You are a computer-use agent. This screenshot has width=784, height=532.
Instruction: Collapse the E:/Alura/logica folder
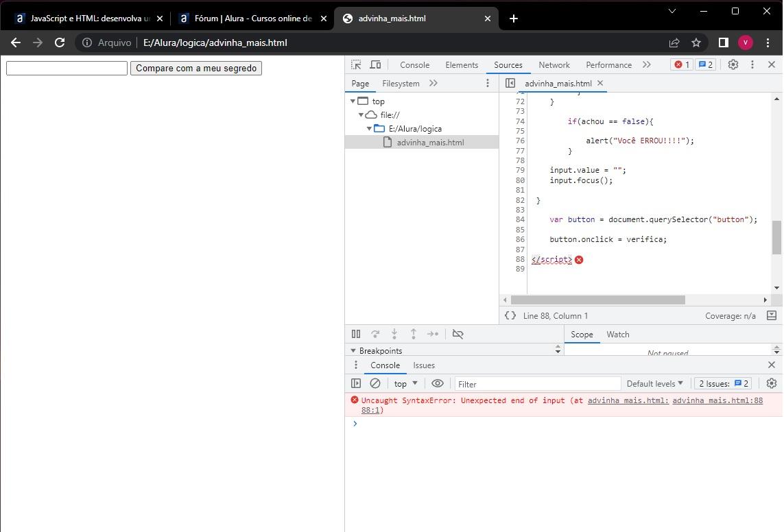[369, 128]
